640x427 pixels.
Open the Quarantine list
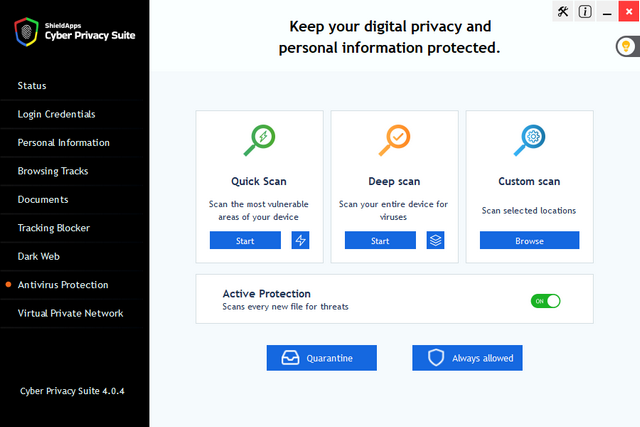[321, 357]
